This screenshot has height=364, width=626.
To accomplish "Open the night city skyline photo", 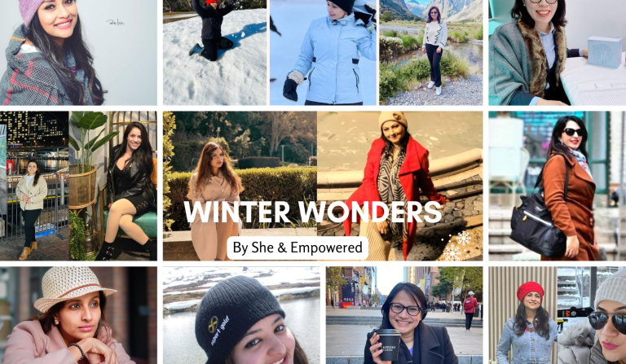I will (34, 186).
